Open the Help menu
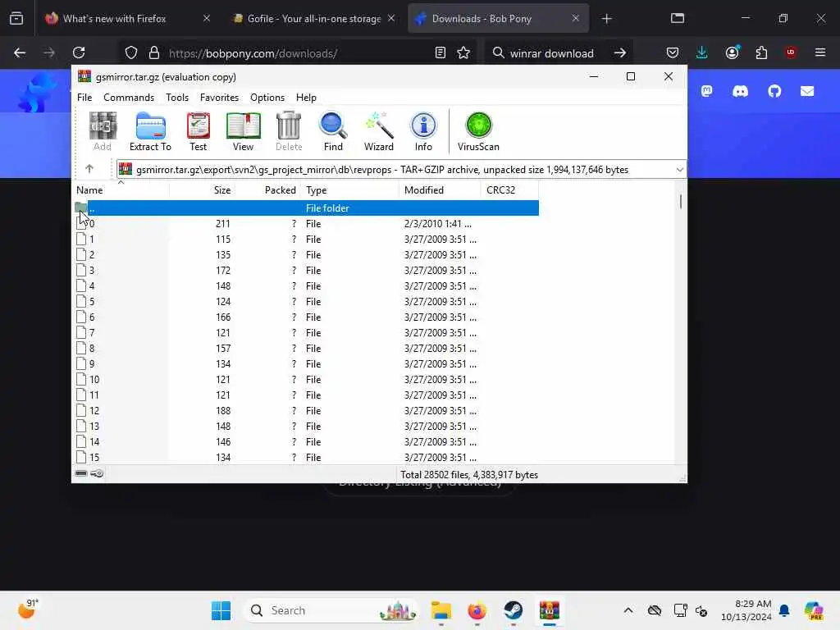The width and height of the screenshot is (840, 630). click(307, 98)
